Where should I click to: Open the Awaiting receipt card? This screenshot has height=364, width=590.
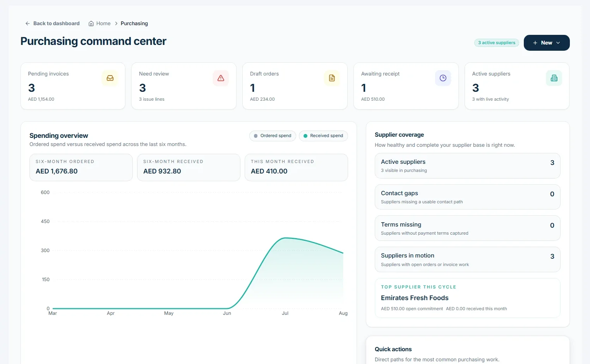(406, 86)
